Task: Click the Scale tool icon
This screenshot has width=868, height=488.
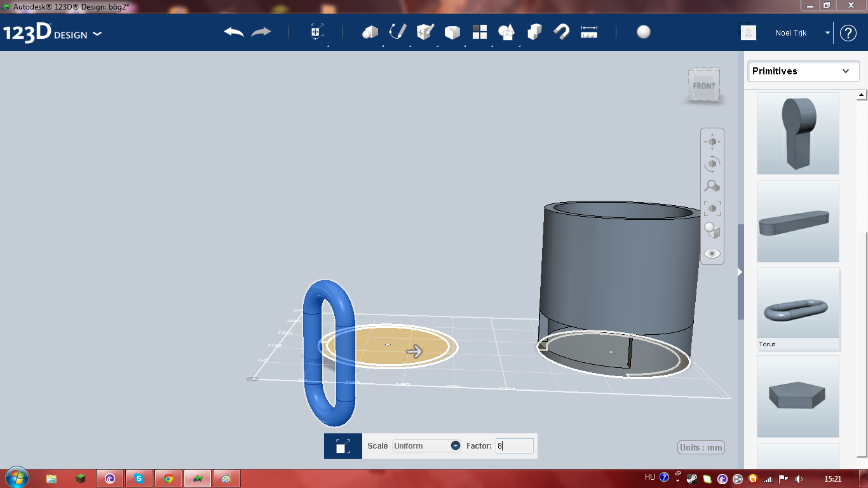Action: pyautogui.click(x=342, y=446)
